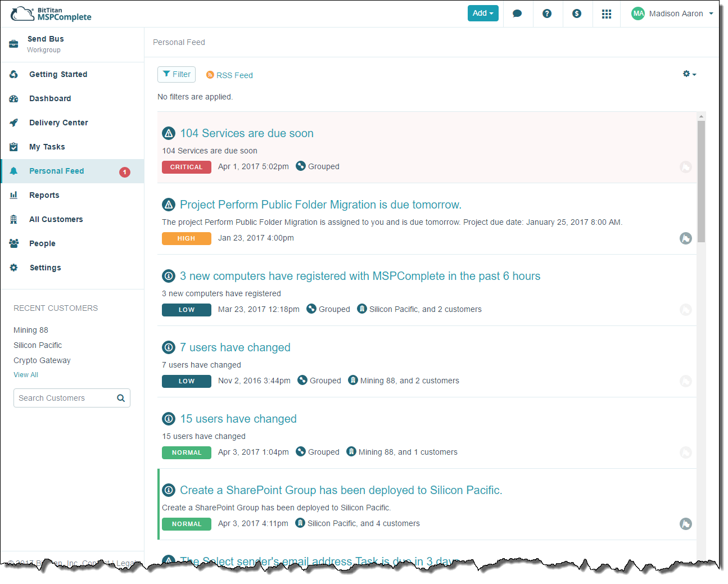Open 3 new computers have registered title
Image resolution: width=728 pixels, height=584 pixels.
coord(360,276)
